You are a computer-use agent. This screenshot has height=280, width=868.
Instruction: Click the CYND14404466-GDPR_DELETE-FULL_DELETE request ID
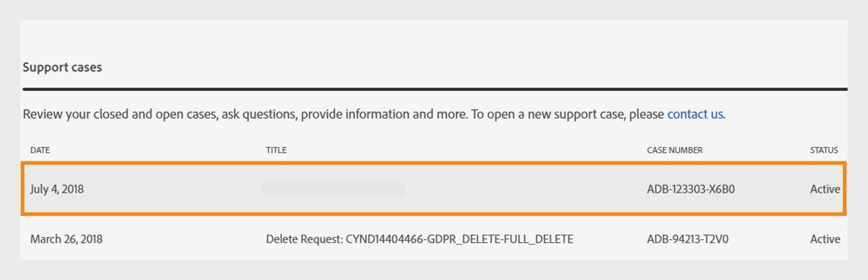(459, 239)
